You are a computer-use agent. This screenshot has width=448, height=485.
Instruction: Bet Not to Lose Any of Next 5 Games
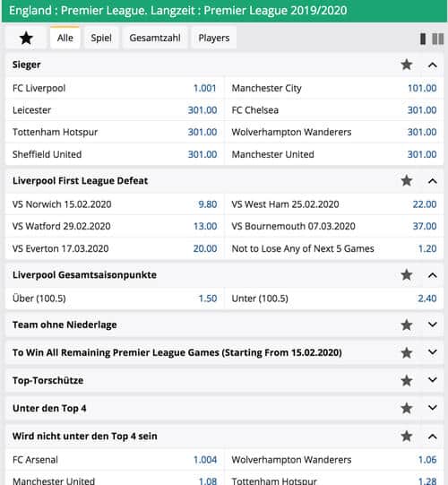334,248
